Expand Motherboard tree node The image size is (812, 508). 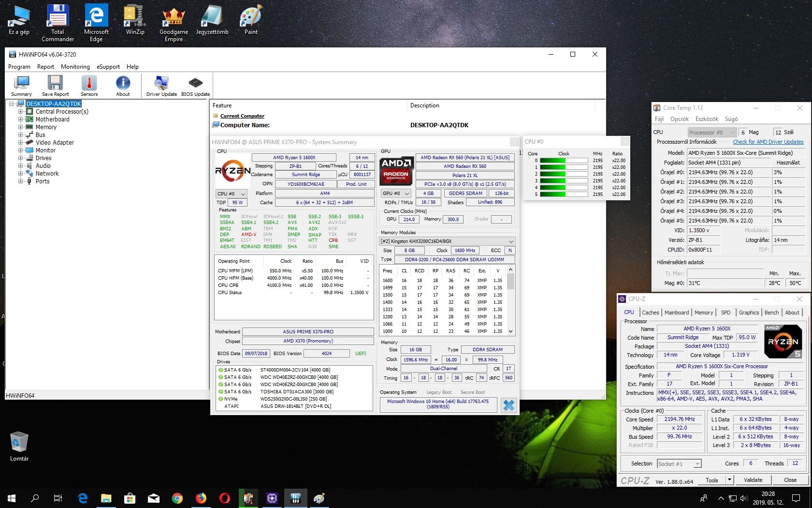tap(21, 119)
